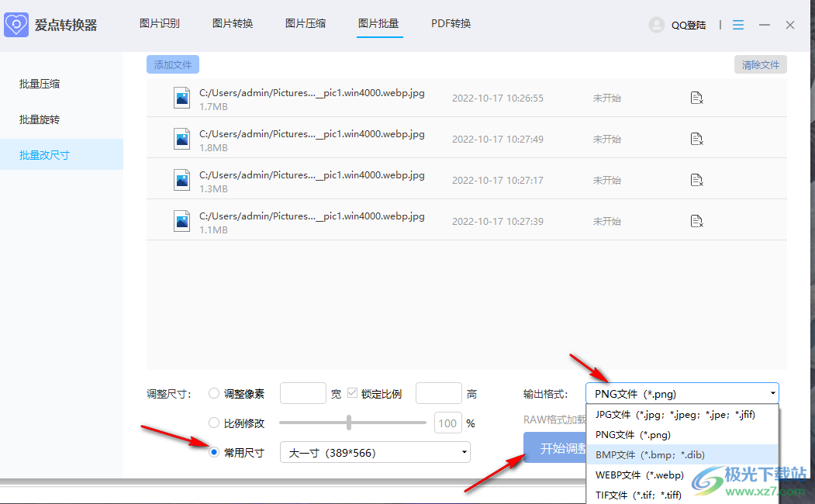Click timestamp 2022-10-17 10:27:49
Viewport: 815px width, 504px height.
497,140
